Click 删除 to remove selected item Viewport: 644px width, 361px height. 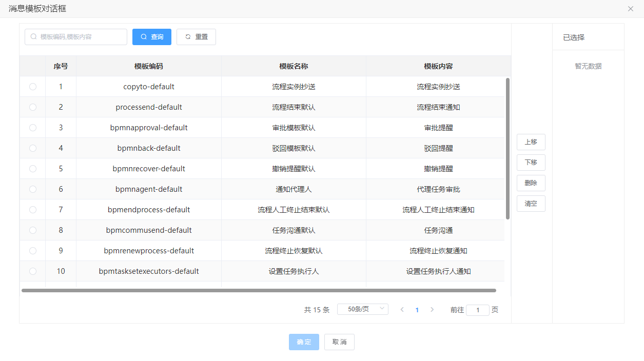click(x=531, y=183)
